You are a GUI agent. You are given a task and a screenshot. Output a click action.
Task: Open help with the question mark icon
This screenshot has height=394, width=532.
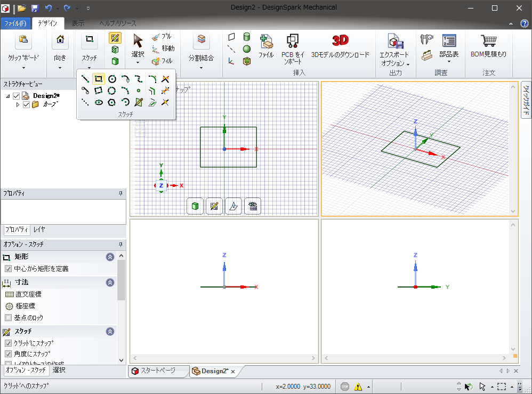coord(524,23)
